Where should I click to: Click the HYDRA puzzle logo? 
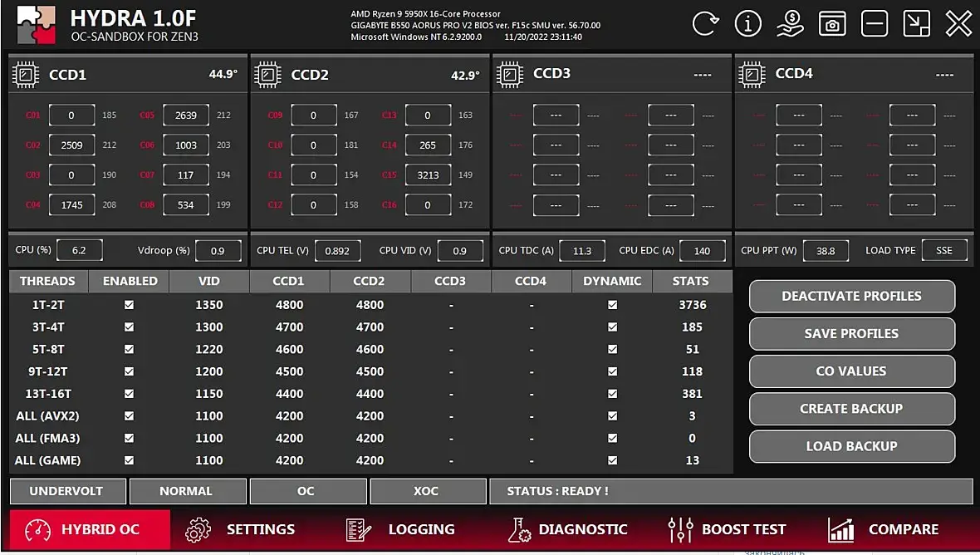click(37, 25)
